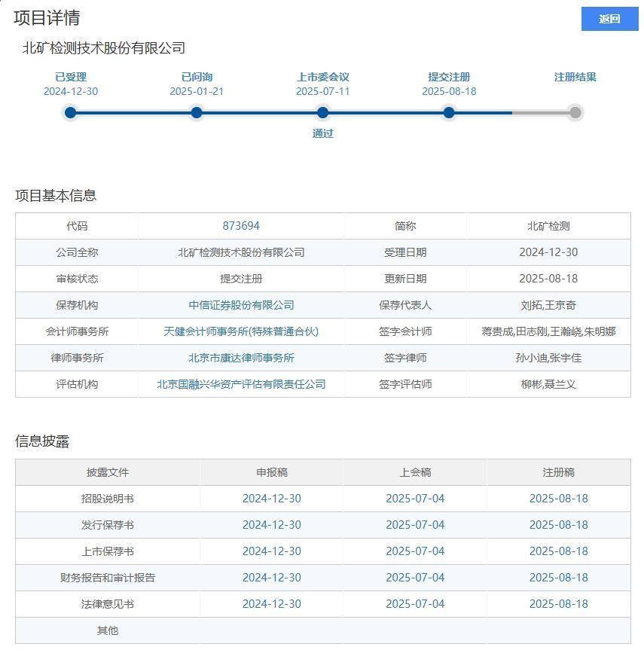Click the 审核状态 value 提交注册
This screenshot has height=653, width=644.
[241, 279]
